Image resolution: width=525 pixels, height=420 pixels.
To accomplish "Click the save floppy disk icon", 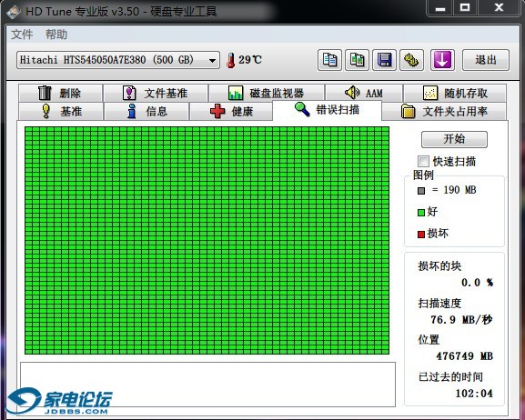I will (384, 60).
